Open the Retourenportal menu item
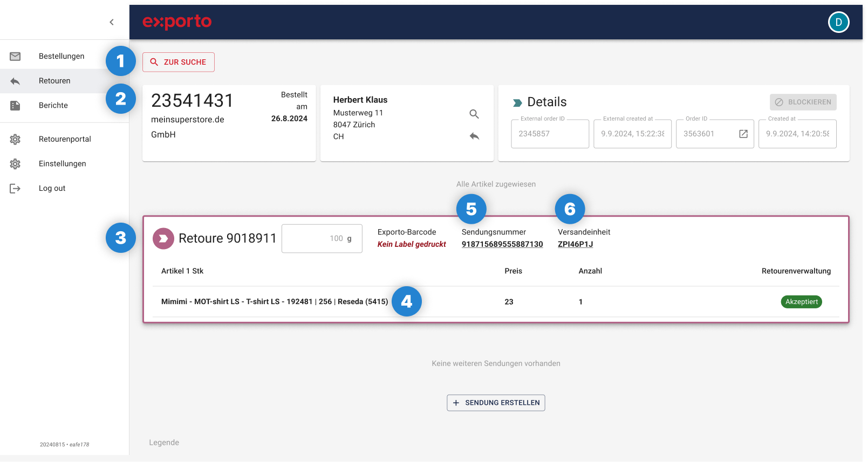 [x=64, y=139]
